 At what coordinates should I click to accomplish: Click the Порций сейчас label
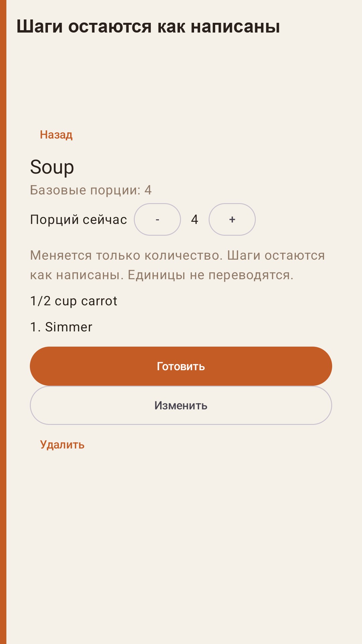point(78,220)
